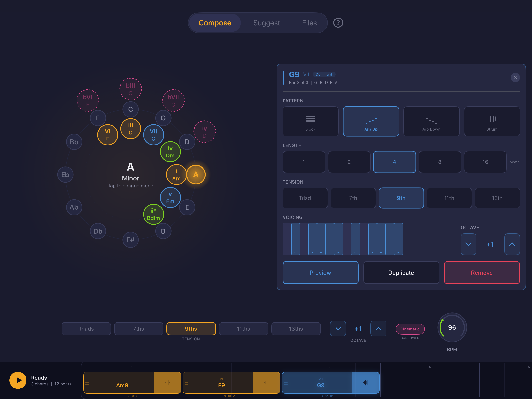Open the help question mark icon
The height and width of the screenshot is (399, 532).
[x=338, y=23]
